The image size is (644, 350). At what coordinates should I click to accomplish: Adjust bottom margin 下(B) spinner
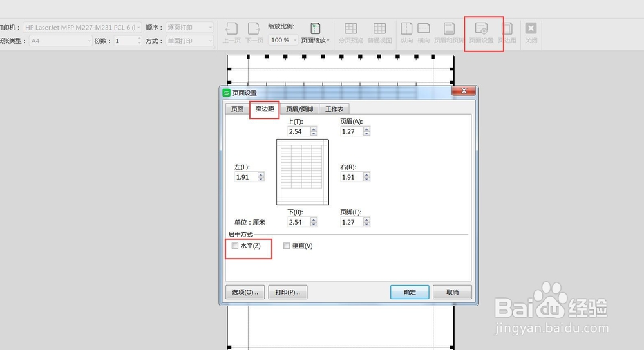click(314, 222)
